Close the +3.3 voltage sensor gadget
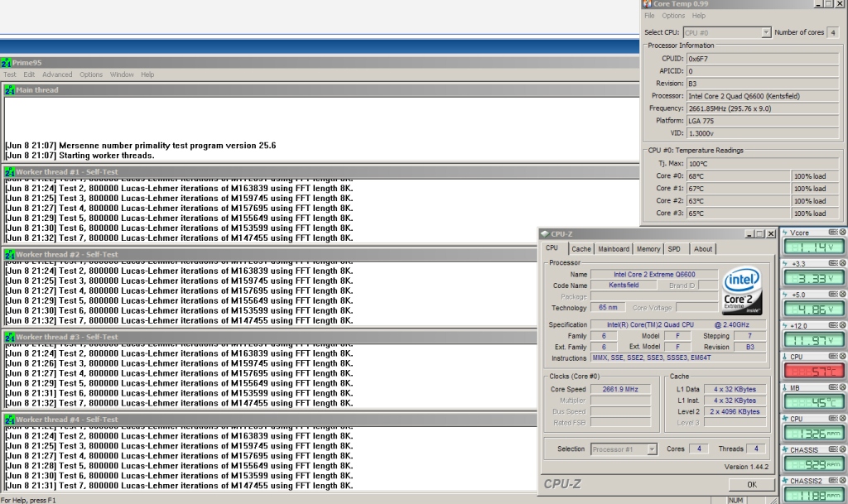This screenshot has height=504, width=848. pos(842,263)
